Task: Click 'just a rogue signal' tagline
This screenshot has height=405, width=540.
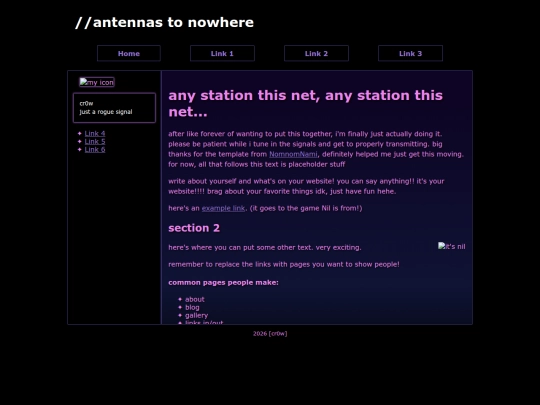Action: point(106,112)
